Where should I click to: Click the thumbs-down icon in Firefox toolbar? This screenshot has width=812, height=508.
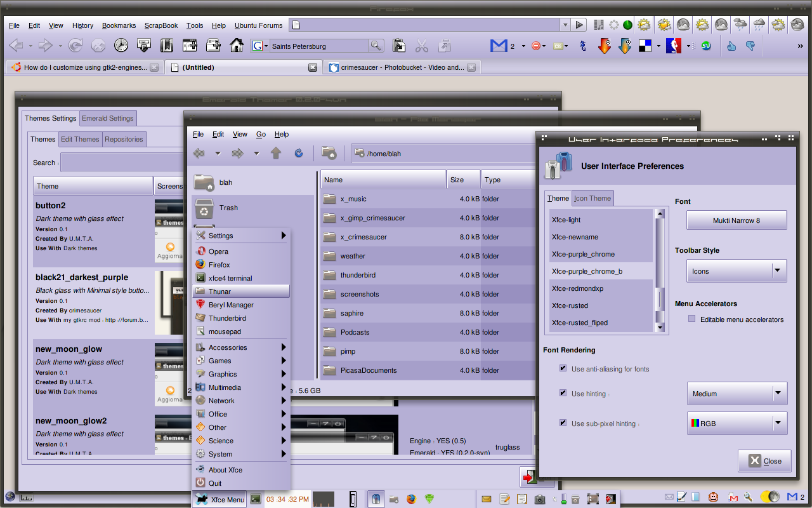[751, 46]
